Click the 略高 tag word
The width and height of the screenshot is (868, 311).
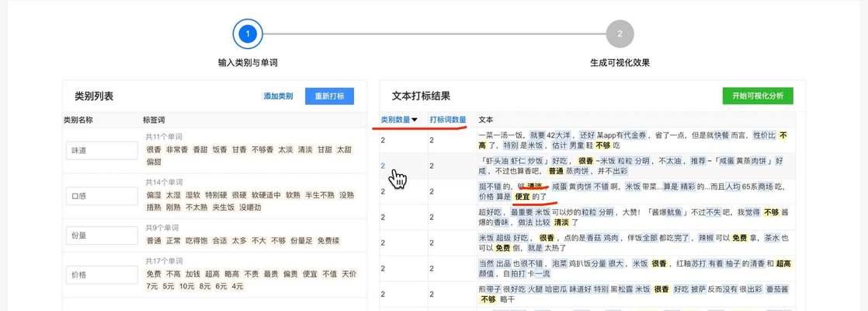pyautogui.click(x=231, y=274)
